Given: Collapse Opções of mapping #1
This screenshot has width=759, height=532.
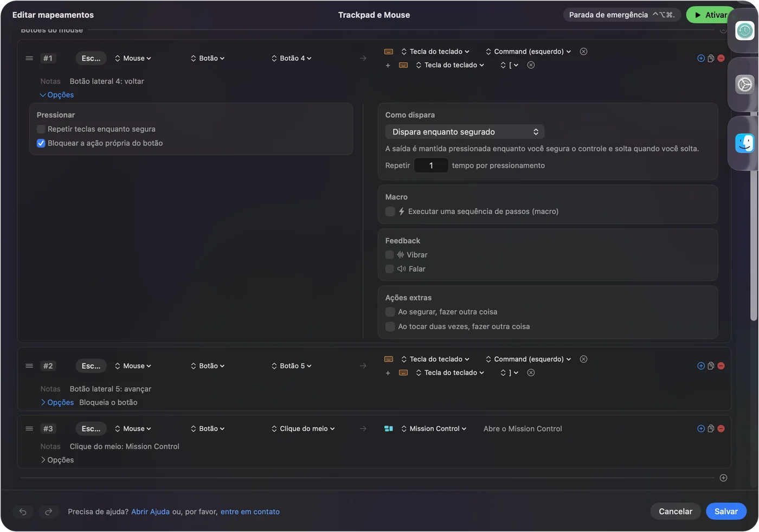Looking at the screenshot, I should (x=57, y=95).
